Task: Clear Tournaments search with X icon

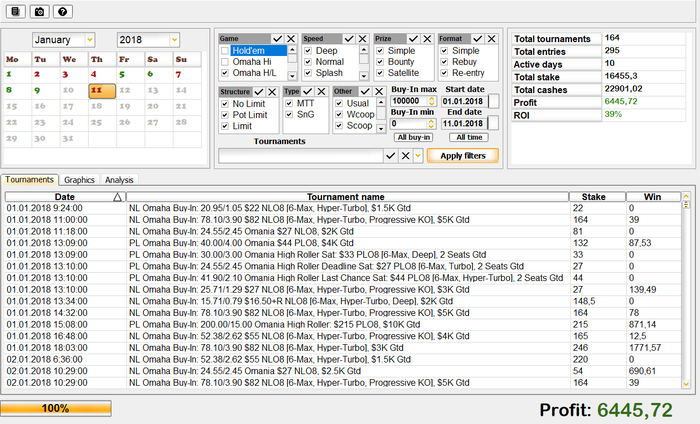Action: coord(405,156)
